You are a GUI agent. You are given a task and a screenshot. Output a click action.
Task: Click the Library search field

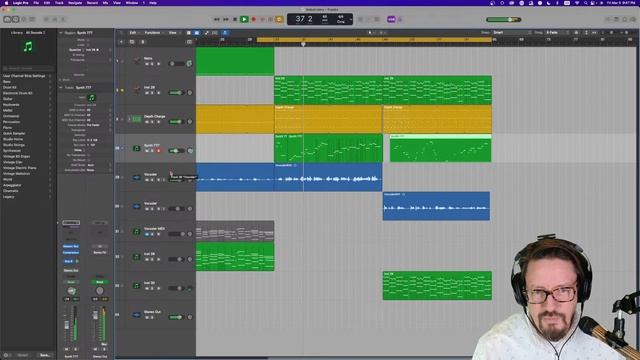pyautogui.click(x=28, y=68)
